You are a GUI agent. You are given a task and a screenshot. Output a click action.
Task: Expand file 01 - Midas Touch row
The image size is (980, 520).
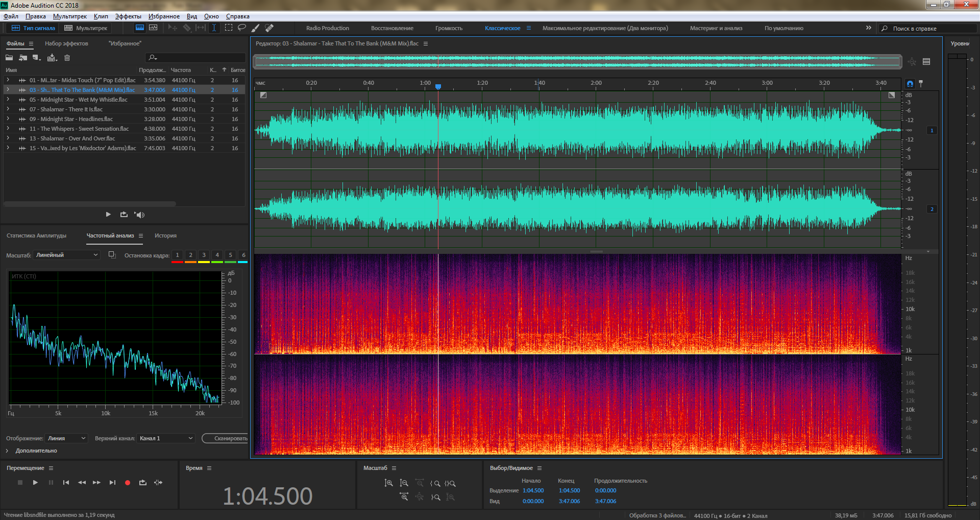[8, 80]
